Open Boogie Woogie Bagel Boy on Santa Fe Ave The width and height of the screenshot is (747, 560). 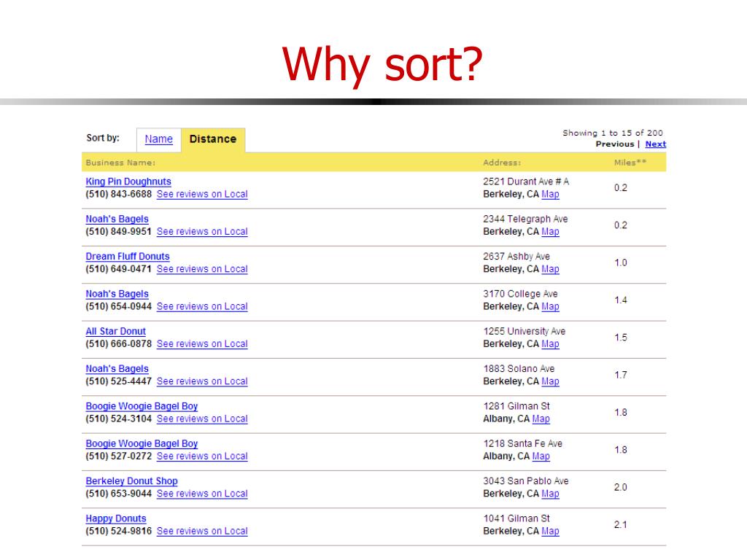pos(142,444)
